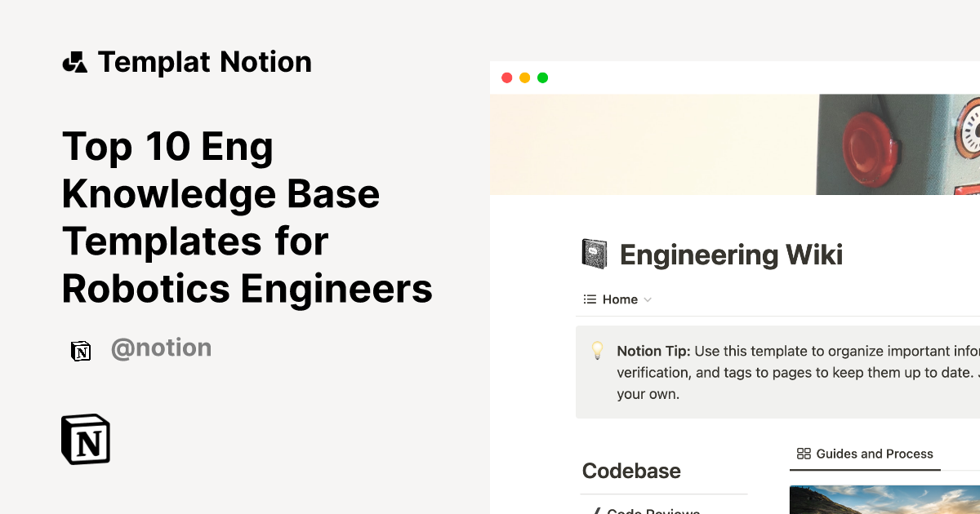Click the Templat Notion puzzle-piece logo
Viewport: 980px width, 514px height.
pos(74,61)
